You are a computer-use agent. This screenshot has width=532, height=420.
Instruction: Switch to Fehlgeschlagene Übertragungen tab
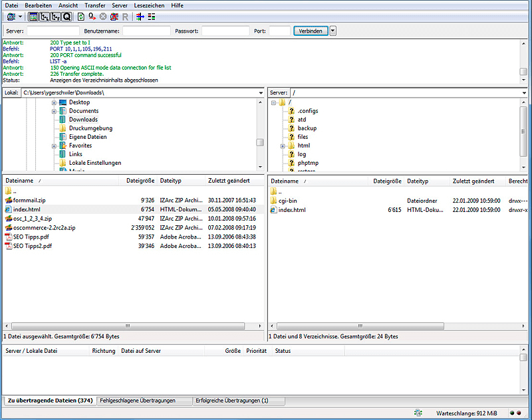pos(137,401)
